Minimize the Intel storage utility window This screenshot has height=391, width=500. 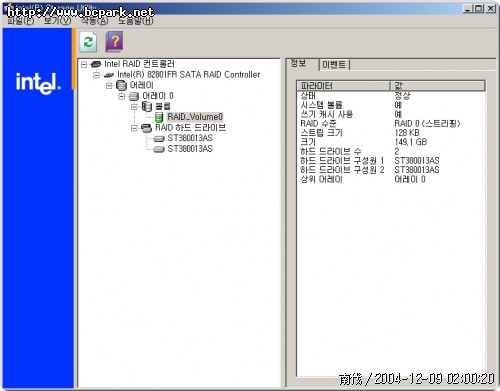tap(468, 9)
